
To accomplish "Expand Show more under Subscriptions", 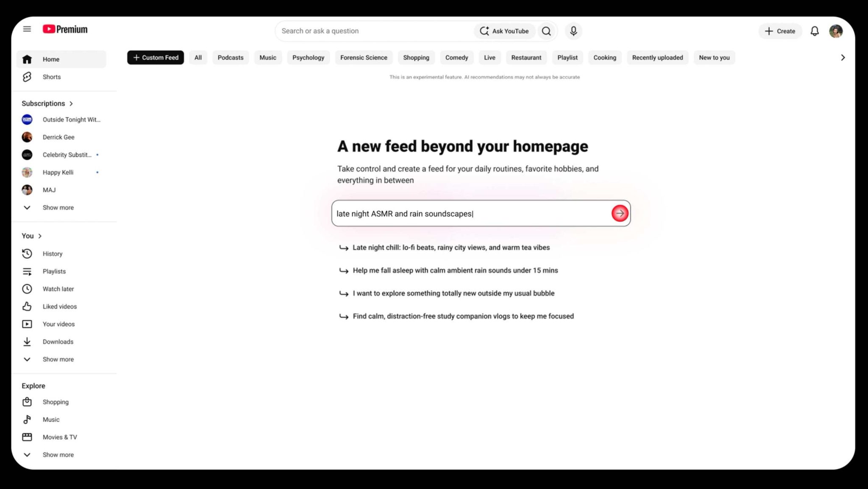I will coord(61,207).
